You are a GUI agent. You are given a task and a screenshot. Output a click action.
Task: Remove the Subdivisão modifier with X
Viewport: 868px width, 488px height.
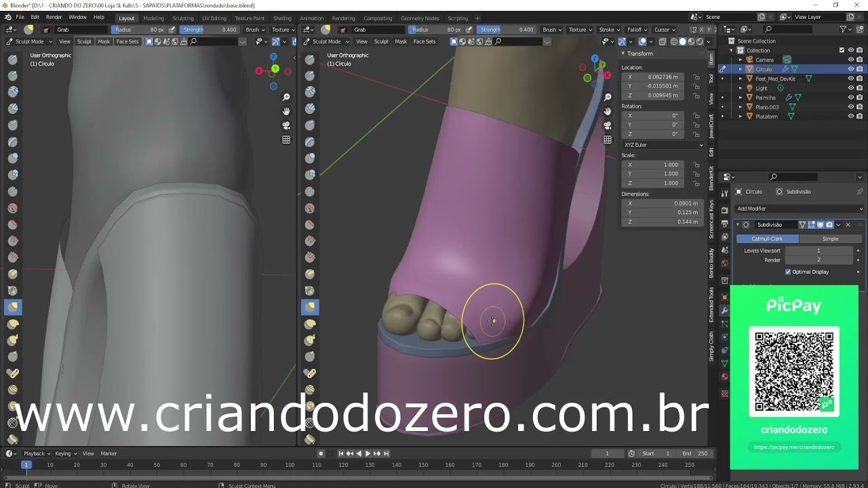point(848,225)
